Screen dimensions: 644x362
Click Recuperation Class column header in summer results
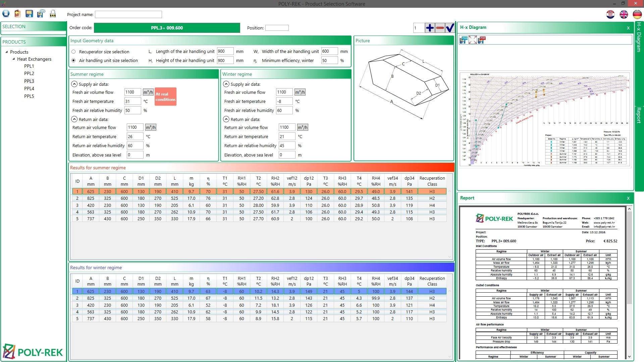(432, 181)
